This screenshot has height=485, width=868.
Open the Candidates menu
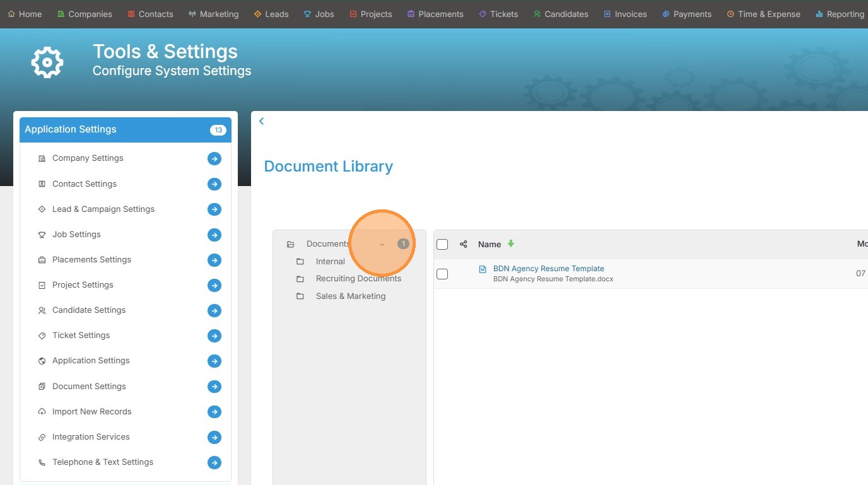[560, 14]
